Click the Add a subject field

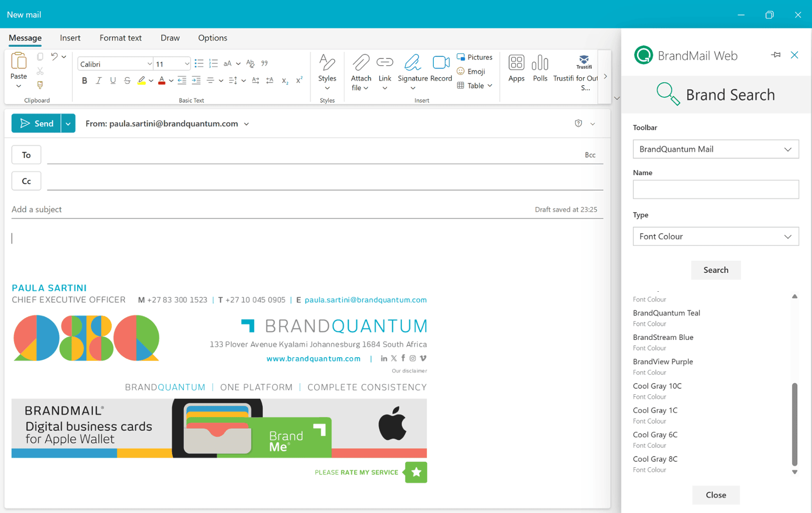tap(269, 210)
